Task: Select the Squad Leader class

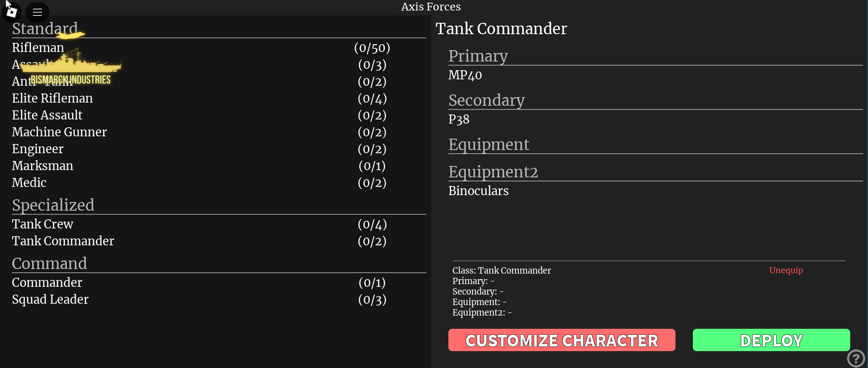Action: pyautogui.click(x=219, y=300)
